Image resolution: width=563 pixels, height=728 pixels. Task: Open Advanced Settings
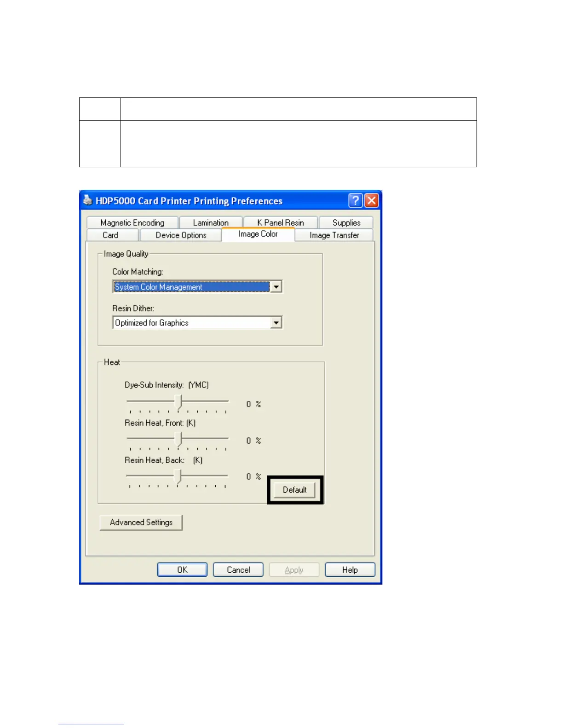pyautogui.click(x=141, y=523)
